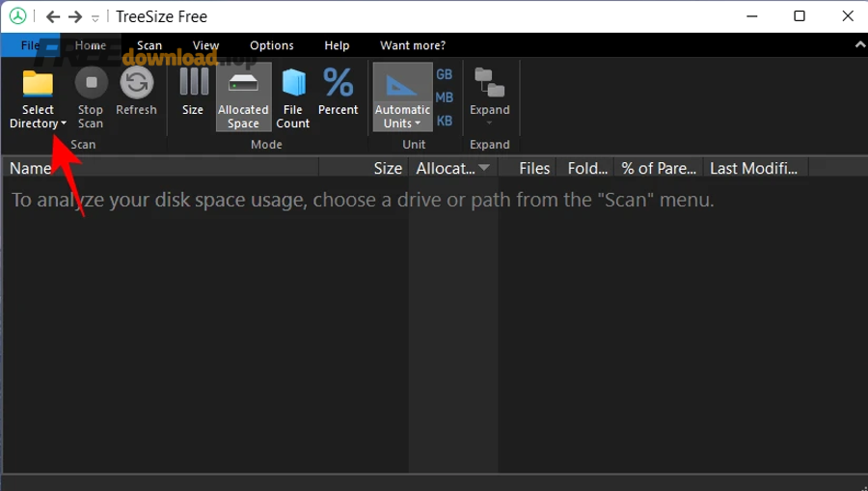Sort by the Size column header
The width and height of the screenshot is (868, 491).
(364, 168)
